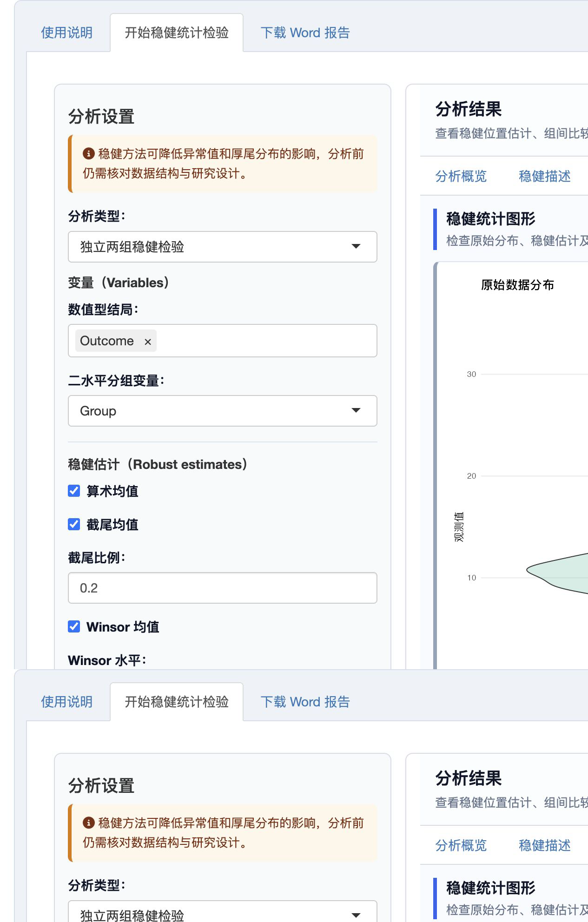The width and height of the screenshot is (588, 922).
Task: Open the upper 下载 Word 报告 tab
Action: point(305,33)
